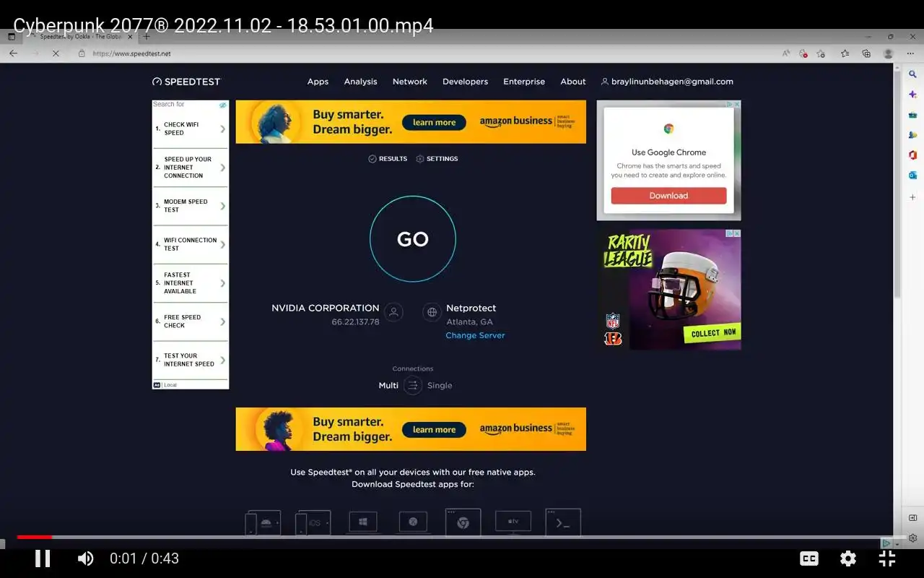Click Collect Now on Rarity League ad
This screenshot has height=578, width=924.
(713, 333)
